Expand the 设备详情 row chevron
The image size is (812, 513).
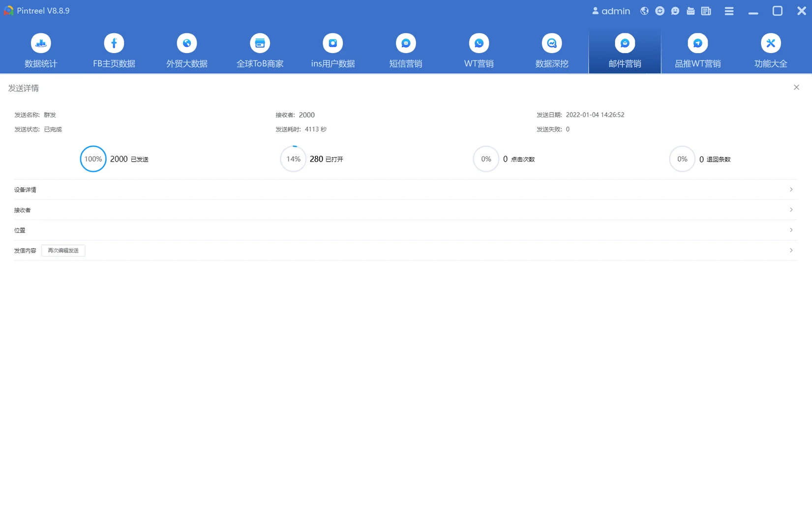point(791,190)
